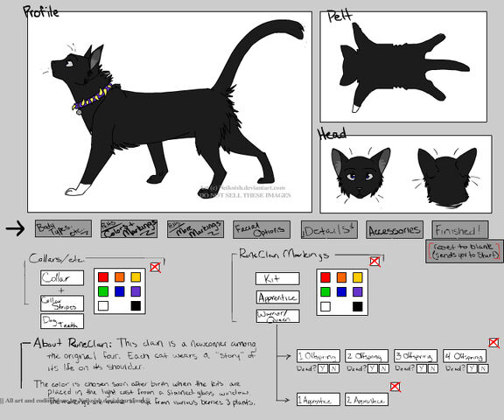The image size is (504, 420).
Task: Choose red in RuneClan Markings palette
Action: [x=325, y=277]
